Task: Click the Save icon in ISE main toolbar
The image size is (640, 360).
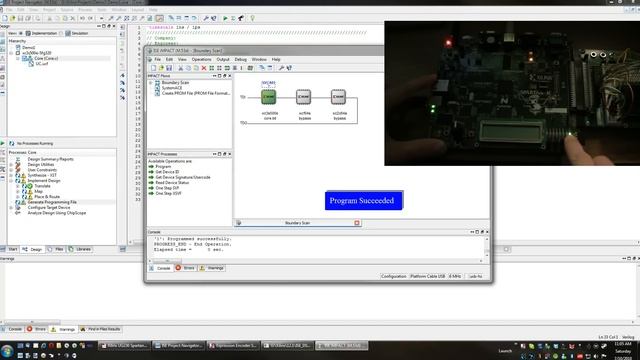Action: point(20,18)
